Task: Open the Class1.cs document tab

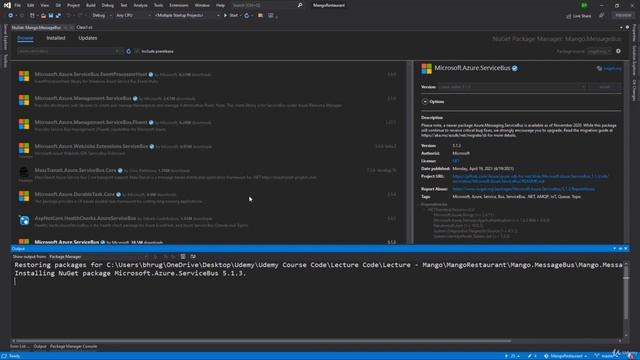Action: point(84,27)
